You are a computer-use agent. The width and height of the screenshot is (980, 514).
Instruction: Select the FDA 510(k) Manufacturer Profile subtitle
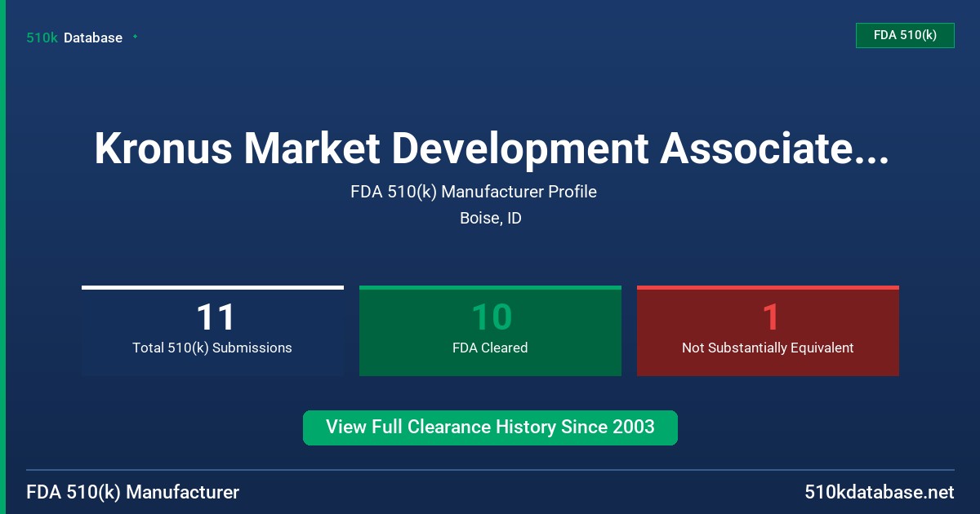474,192
